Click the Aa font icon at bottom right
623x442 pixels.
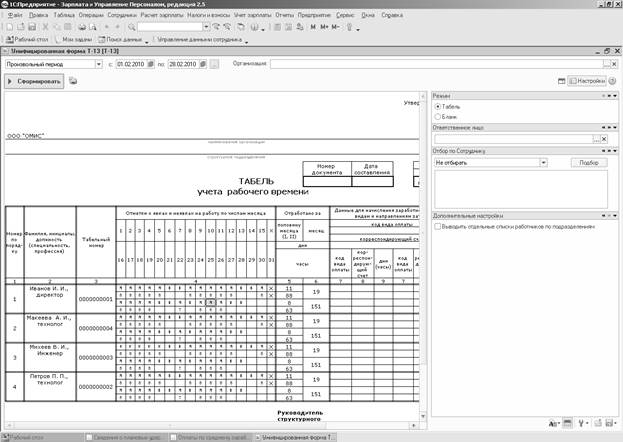click(x=554, y=423)
